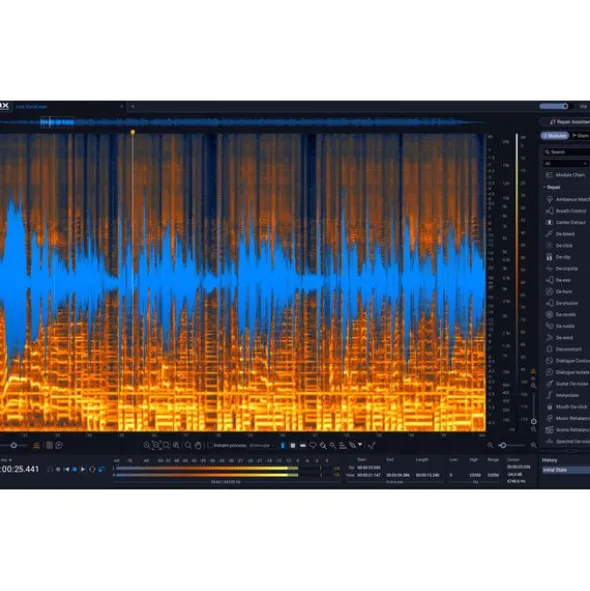Open the time format dropdown
590x591 pixels.
pyautogui.click(x=6, y=460)
